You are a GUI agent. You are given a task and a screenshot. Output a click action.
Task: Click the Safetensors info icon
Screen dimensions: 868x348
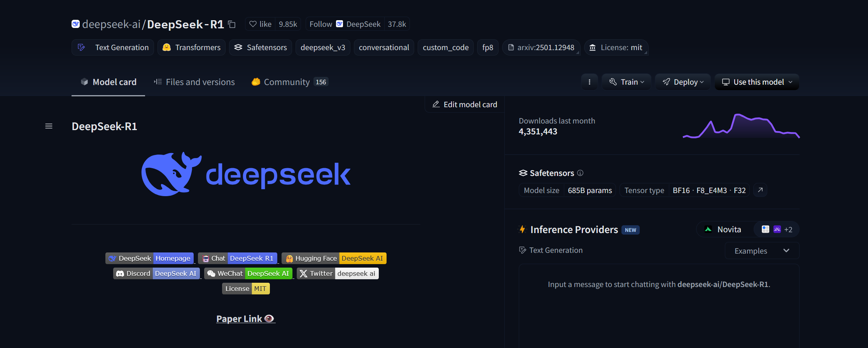pos(580,173)
